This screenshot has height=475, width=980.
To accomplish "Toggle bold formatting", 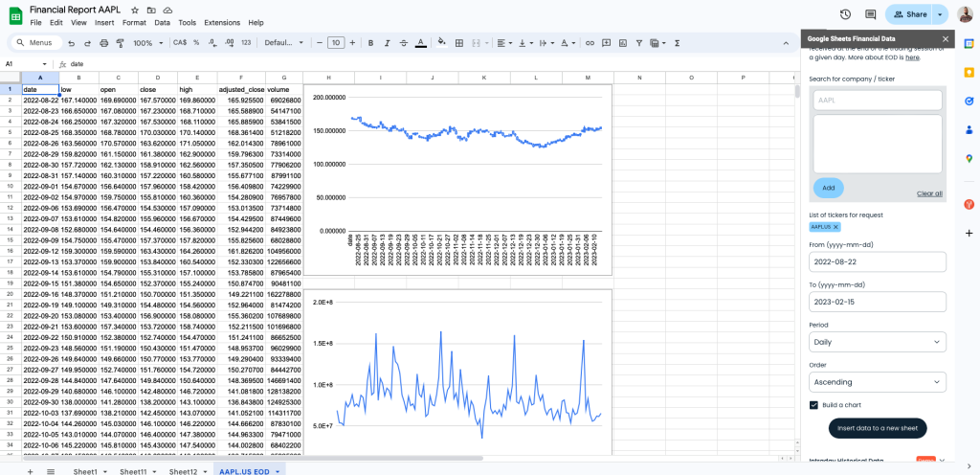I will point(370,43).
